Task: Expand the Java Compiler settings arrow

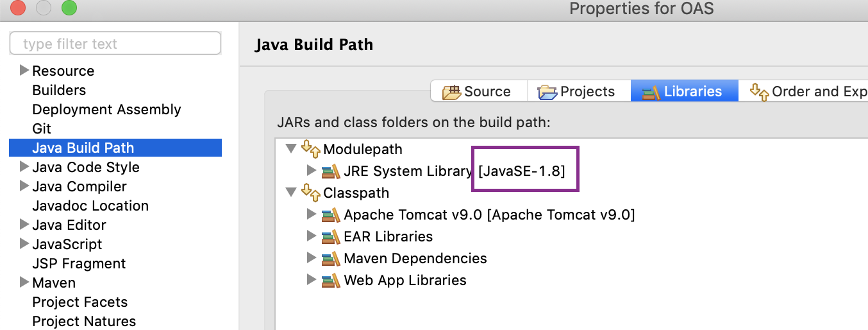Action: click(x=24, y=186)
